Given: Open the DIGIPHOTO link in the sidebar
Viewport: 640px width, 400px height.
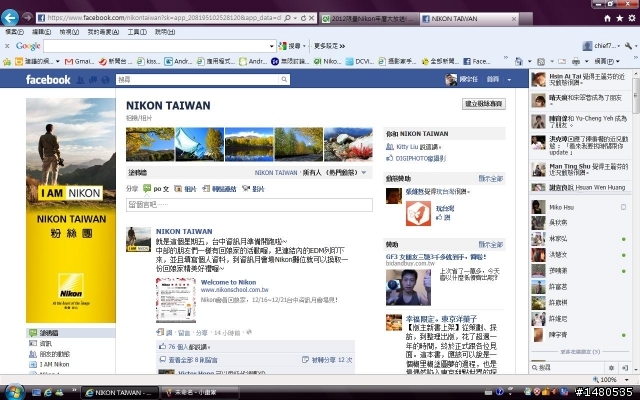Looking at the screenshot, I should coord(421,158).
